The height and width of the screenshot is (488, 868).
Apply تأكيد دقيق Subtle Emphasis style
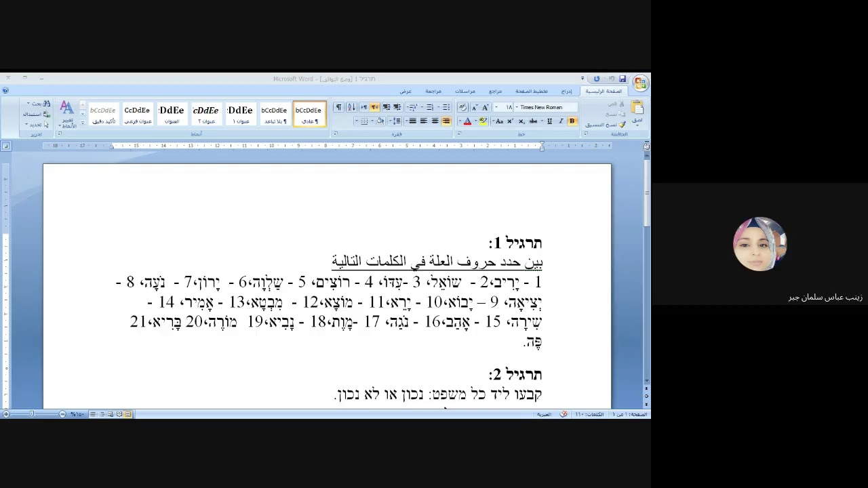click(x=103, y=115)
